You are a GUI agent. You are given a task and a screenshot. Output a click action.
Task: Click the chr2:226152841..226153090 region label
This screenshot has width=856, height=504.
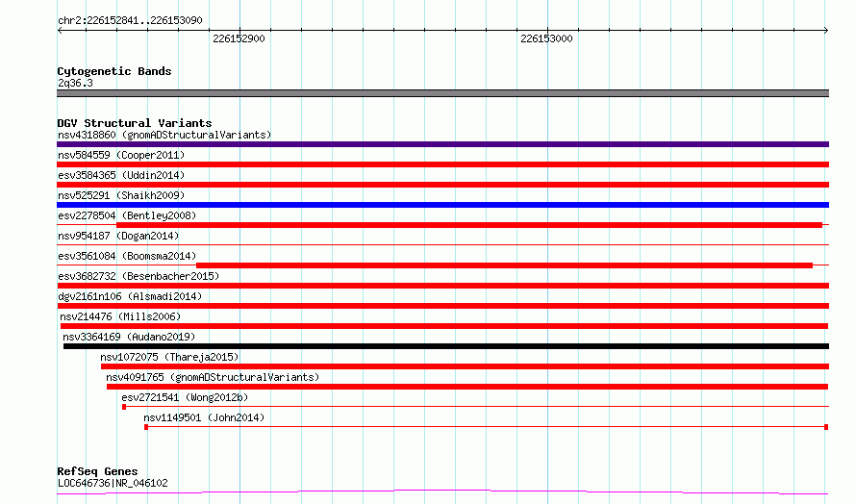tap(130, 20)
